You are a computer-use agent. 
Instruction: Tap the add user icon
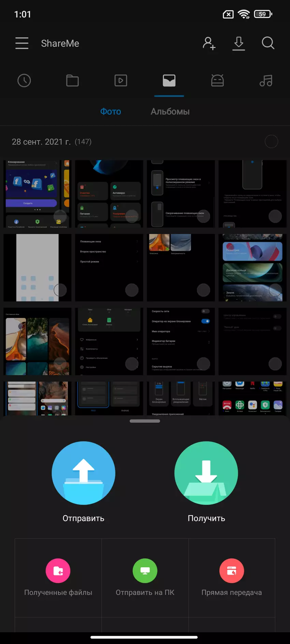[x=209, y=43]
